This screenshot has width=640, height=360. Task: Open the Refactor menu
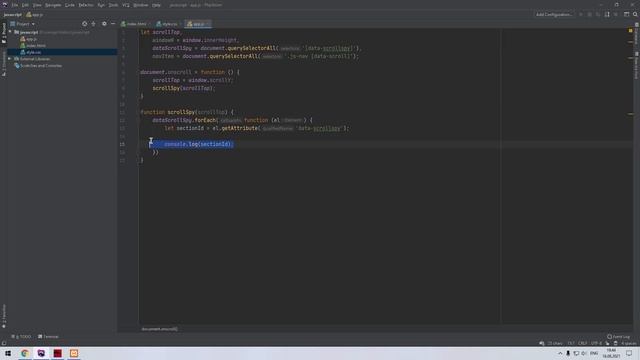coord(86,5)
